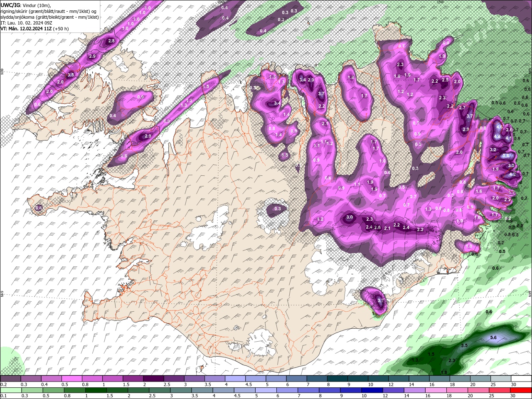Click the 3.5 value in the northwest purple band
Viewport: 532px width, 399px height.
coord(71,75)
